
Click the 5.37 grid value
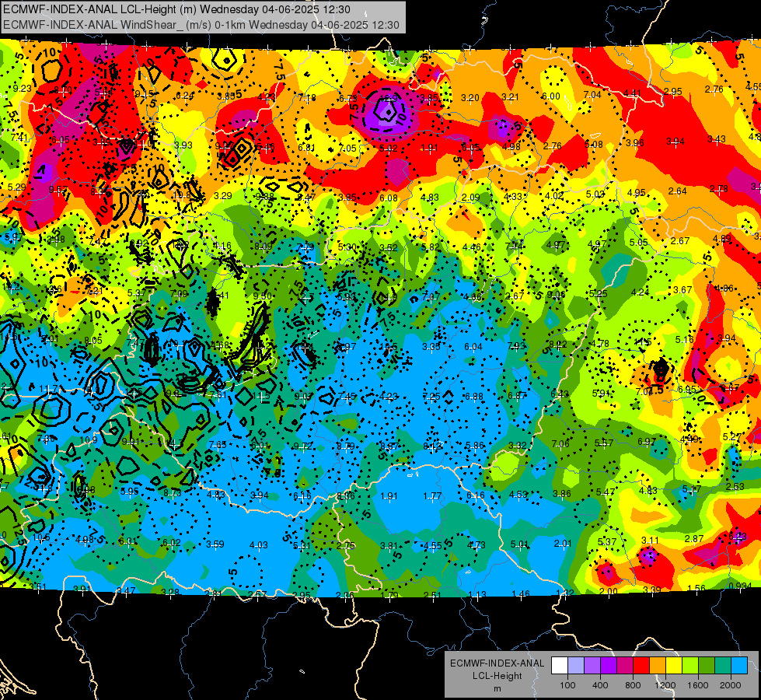click(x=606, y=541)
